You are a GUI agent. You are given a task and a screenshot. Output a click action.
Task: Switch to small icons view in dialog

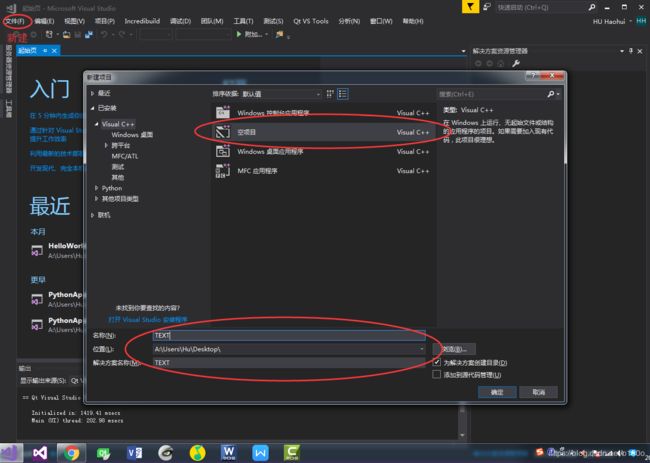click(x=330, y=94)
